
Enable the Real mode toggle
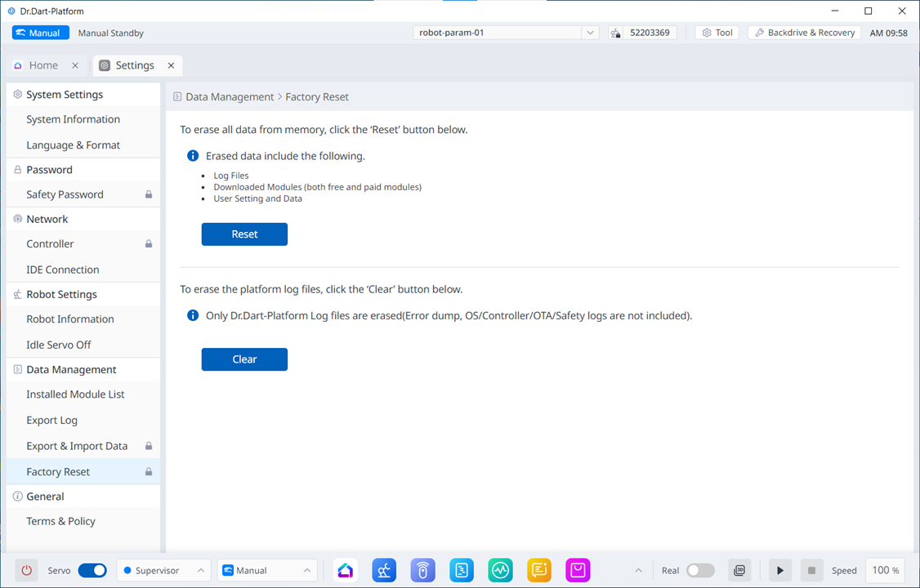click(x=700, y=570)
